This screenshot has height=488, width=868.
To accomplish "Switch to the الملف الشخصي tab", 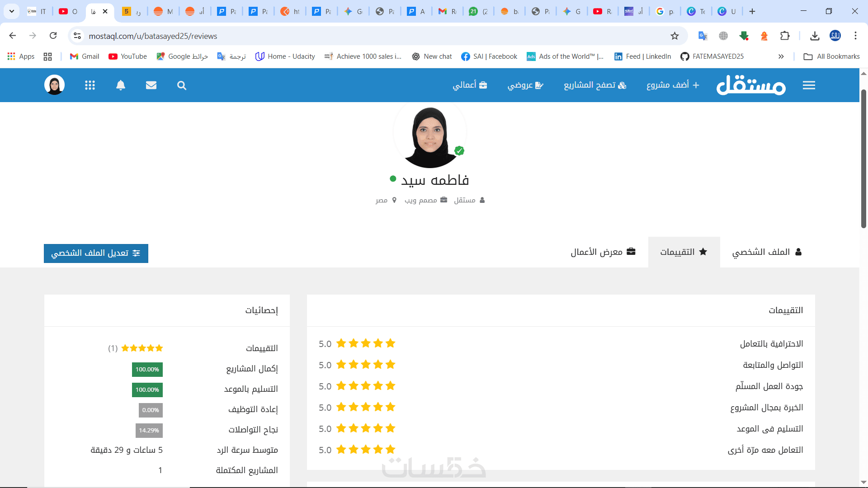I will (x=767, y=252).
